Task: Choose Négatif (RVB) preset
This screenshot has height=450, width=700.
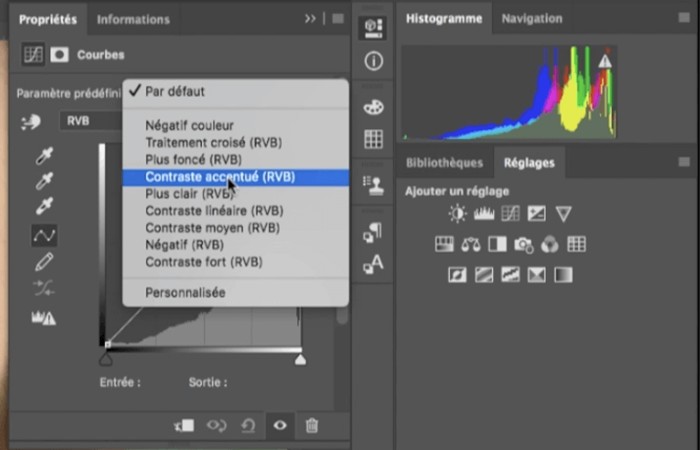Action: click(x=236, y=245)
